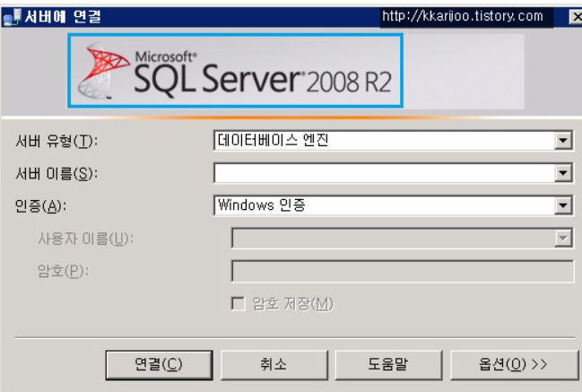The height and width of the screenshot is (392, 582).
Task: Click the 서버 유형(T) label
Action: pos(56,141)
